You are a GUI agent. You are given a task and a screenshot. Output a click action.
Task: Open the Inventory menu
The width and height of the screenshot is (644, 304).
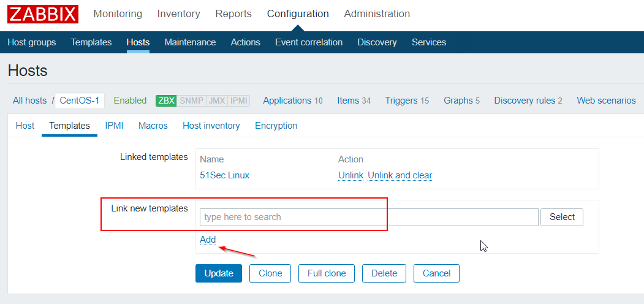tap(179, 14)
